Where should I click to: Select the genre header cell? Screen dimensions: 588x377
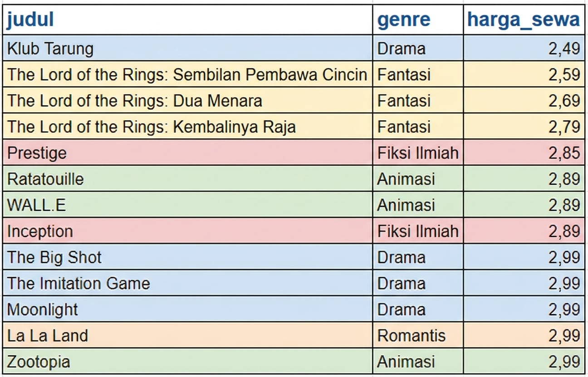pyautogui.click(x=404, y=20)
